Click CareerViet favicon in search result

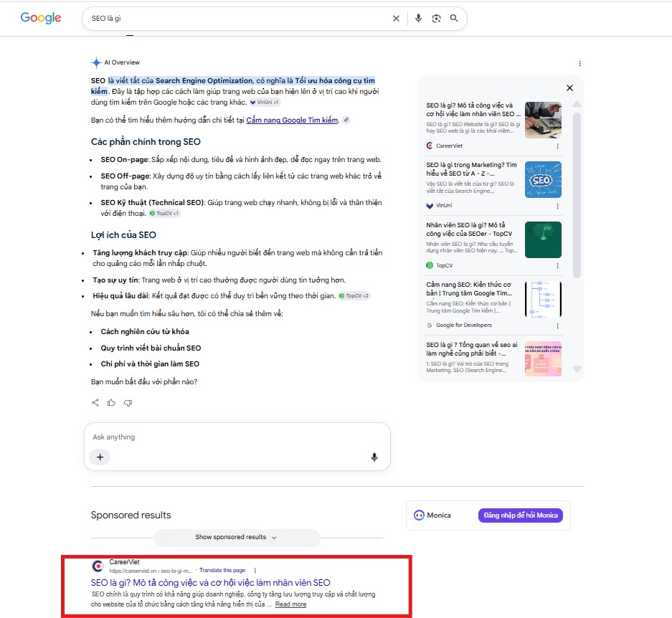98,566
